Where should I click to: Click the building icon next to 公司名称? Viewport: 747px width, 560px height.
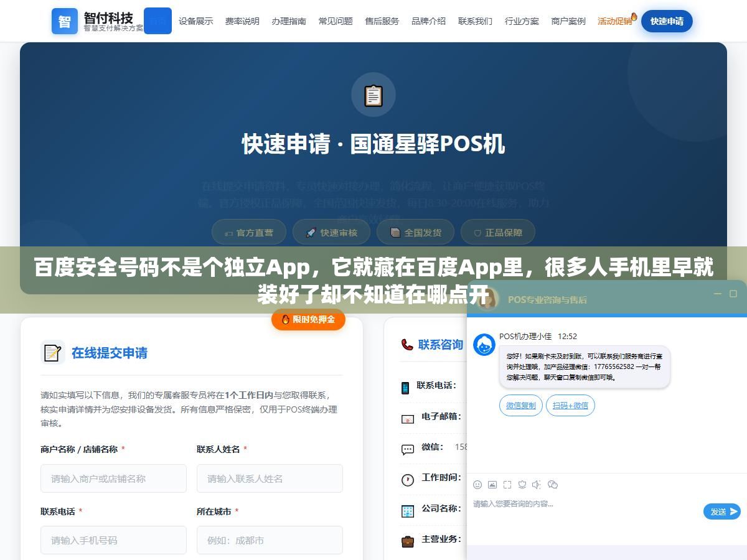click(x=407, y=511)
